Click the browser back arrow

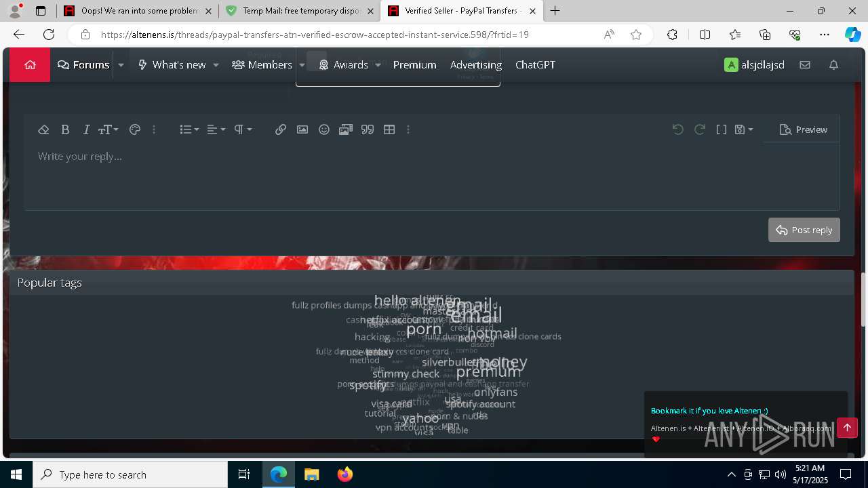[19, 35]
